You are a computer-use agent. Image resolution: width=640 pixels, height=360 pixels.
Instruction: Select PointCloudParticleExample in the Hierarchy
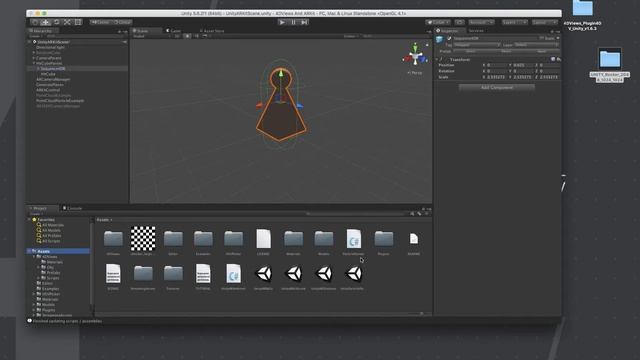tap(60, 100)
